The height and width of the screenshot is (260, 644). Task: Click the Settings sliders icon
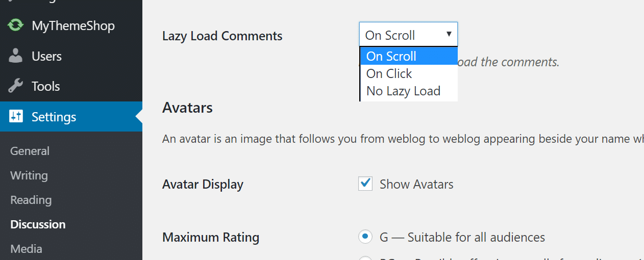tap(16, 117)
